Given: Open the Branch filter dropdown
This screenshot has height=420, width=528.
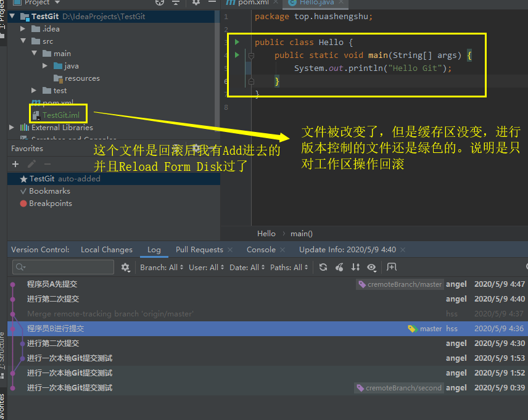Looking at the screenshot, I should tap(162, 268).
